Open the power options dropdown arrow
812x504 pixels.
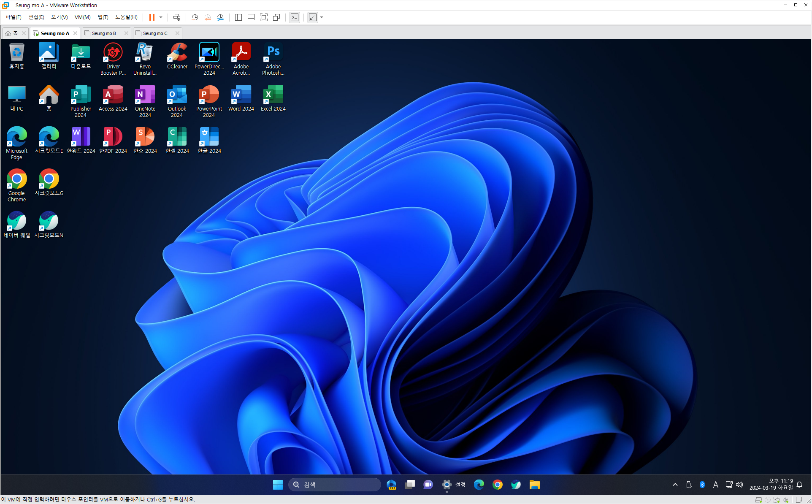pyautogui.click(x=161, y=17)
